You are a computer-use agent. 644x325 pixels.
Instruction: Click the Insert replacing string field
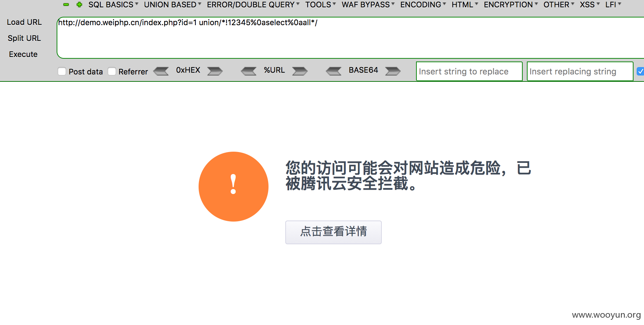[580, 71]
